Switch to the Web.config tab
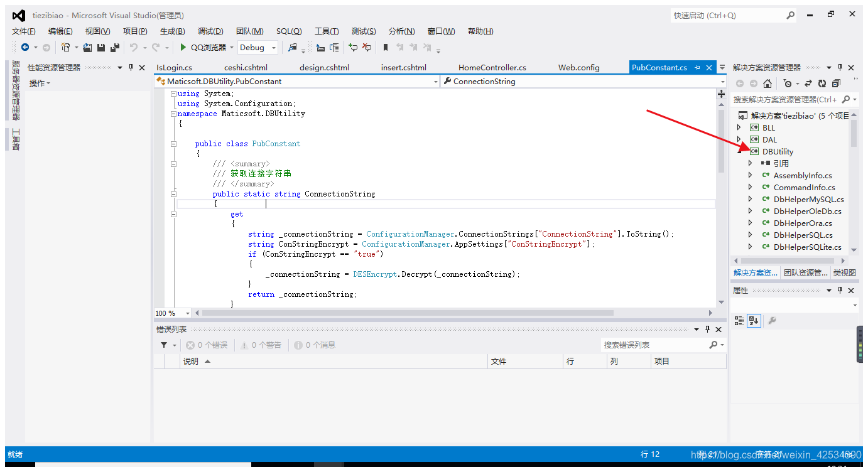This screenshot has height=467, width=868. point(579,67)
